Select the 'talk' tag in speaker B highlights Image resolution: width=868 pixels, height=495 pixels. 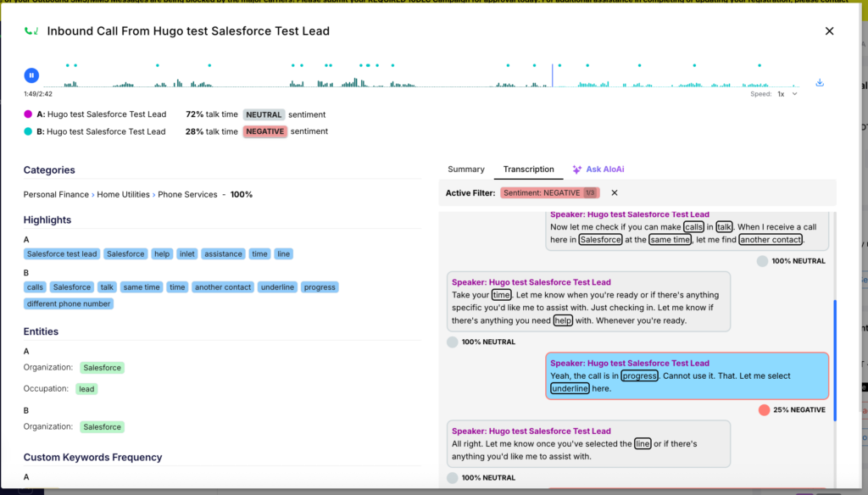point(107,287)
